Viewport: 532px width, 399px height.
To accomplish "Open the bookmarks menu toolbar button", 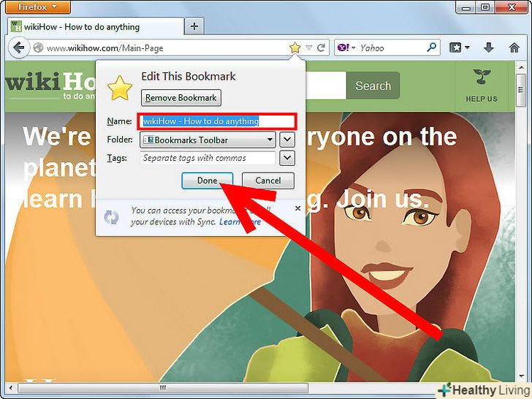I will point(459,47).
